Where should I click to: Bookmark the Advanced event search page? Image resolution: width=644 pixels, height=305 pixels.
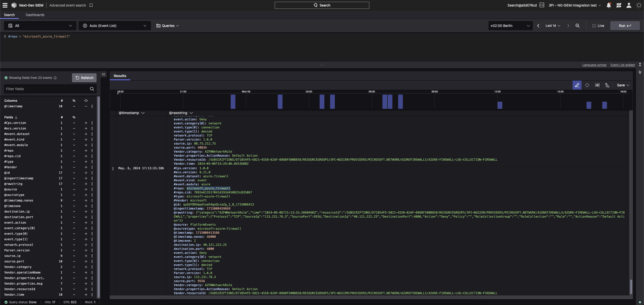[x=91, y=5]
